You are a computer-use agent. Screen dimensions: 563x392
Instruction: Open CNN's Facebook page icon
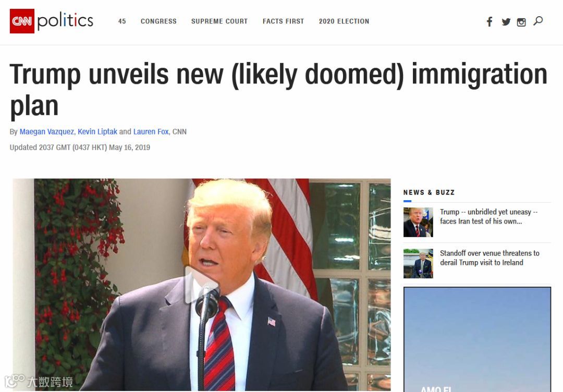click(489, 21)
